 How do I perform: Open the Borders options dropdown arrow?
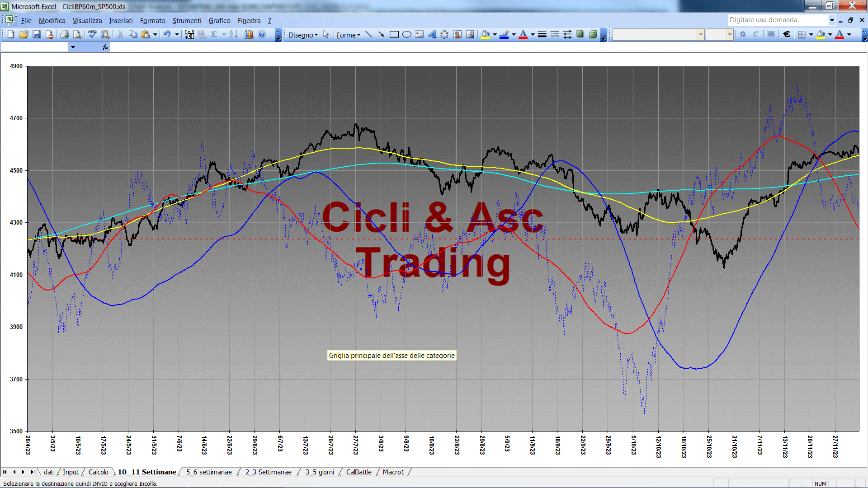pos(811,34)
